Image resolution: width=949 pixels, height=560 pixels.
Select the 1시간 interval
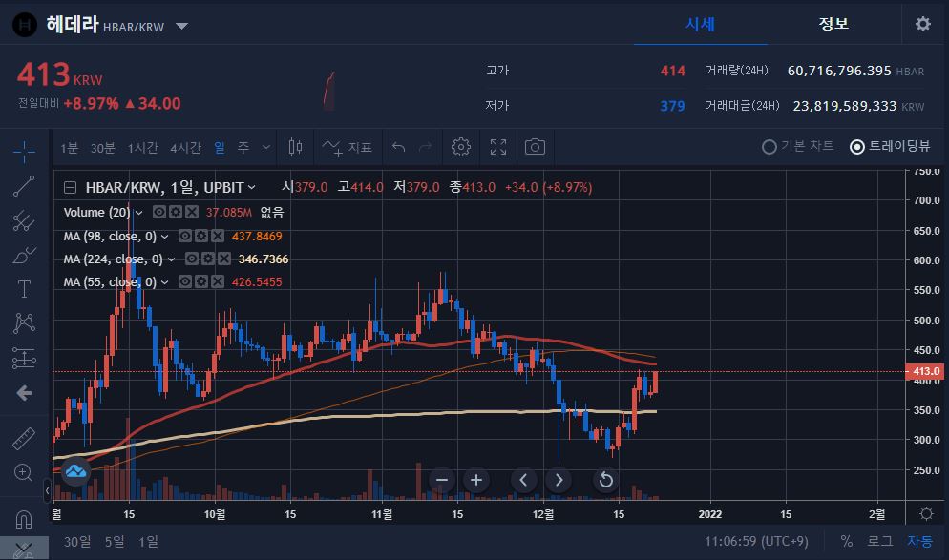[143, 147]
